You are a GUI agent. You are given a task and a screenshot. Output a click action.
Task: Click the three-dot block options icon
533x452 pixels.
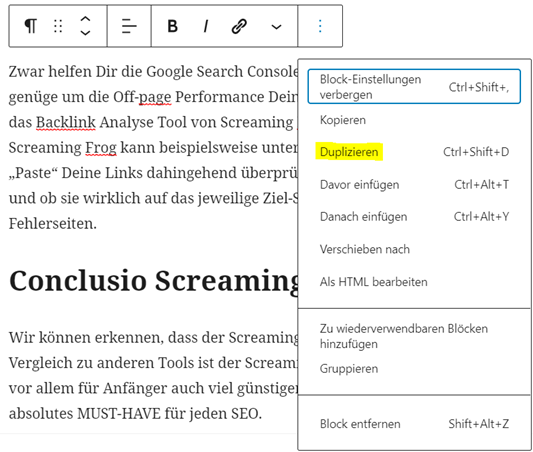tap(320, 26)
